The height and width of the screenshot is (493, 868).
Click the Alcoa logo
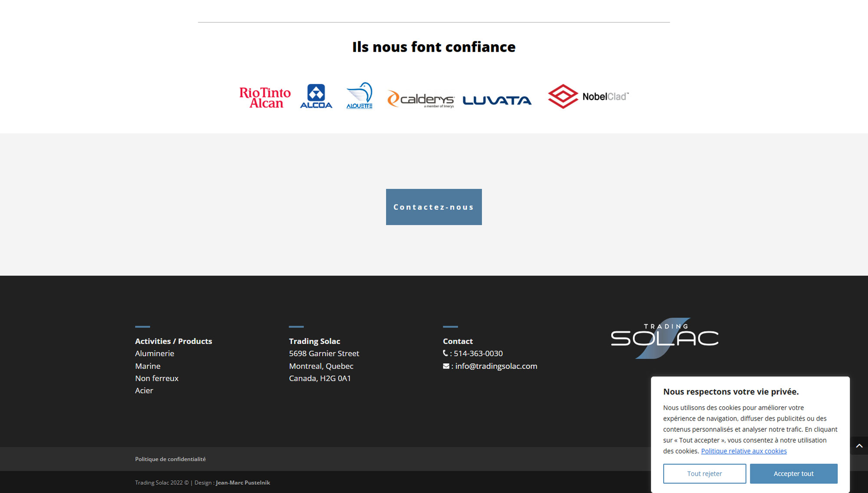point(316,96)
